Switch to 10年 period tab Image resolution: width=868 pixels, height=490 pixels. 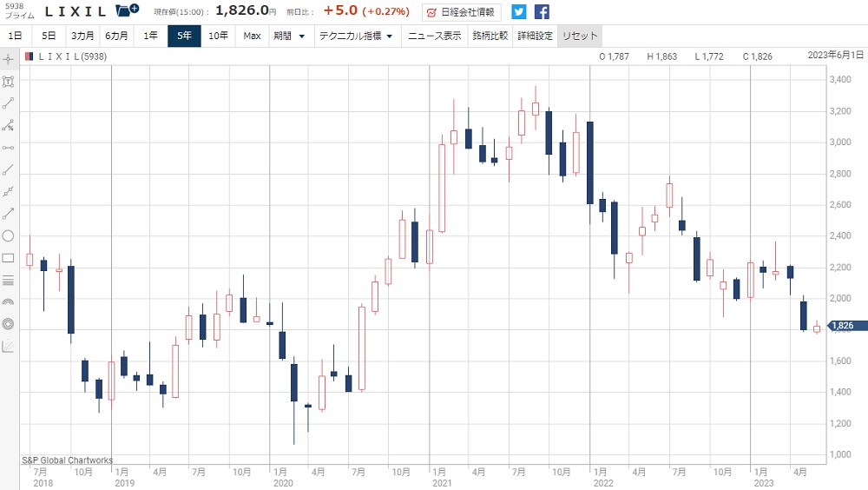tap(218, 36)
